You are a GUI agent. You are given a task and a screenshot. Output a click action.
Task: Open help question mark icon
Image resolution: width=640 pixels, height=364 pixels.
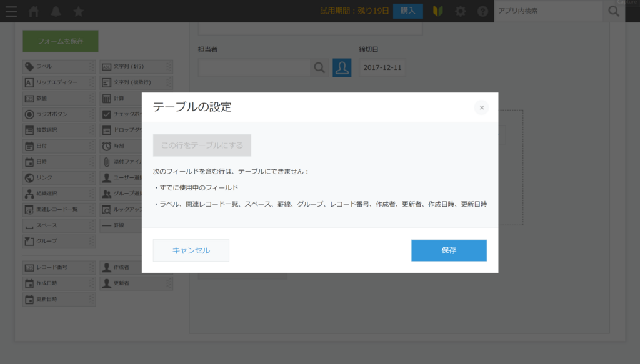coord(482,11)
